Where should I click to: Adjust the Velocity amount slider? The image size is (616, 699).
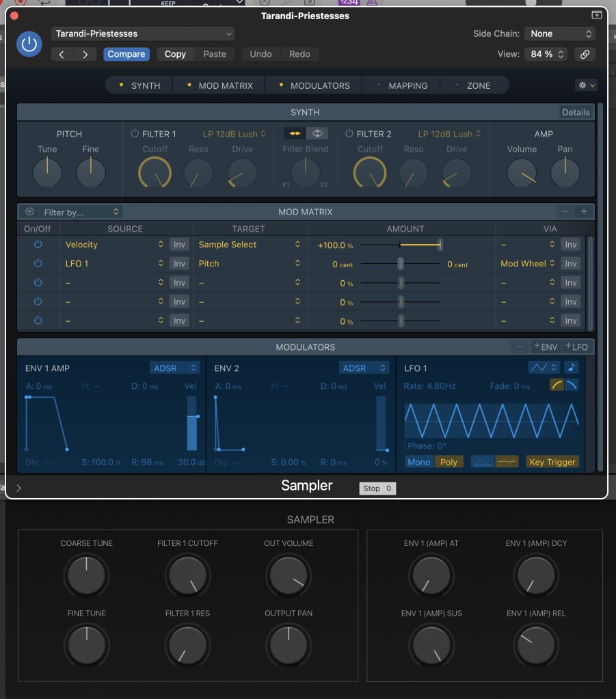coord(440,245)
